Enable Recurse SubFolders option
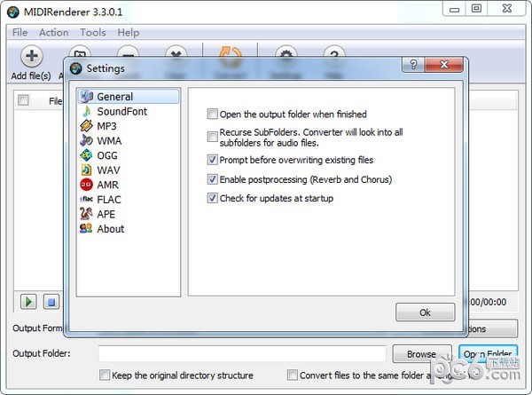Screen dimensions: 532x395 (213, 137)
